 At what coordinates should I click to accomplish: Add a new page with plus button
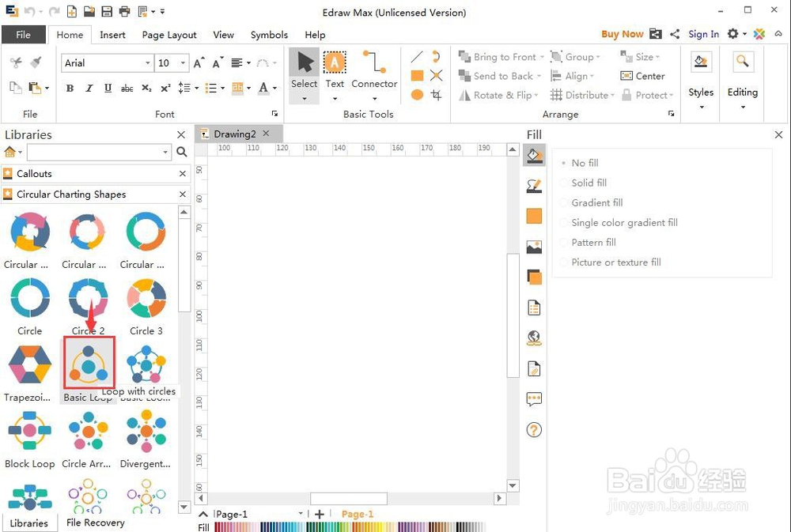tap(319, 514)
